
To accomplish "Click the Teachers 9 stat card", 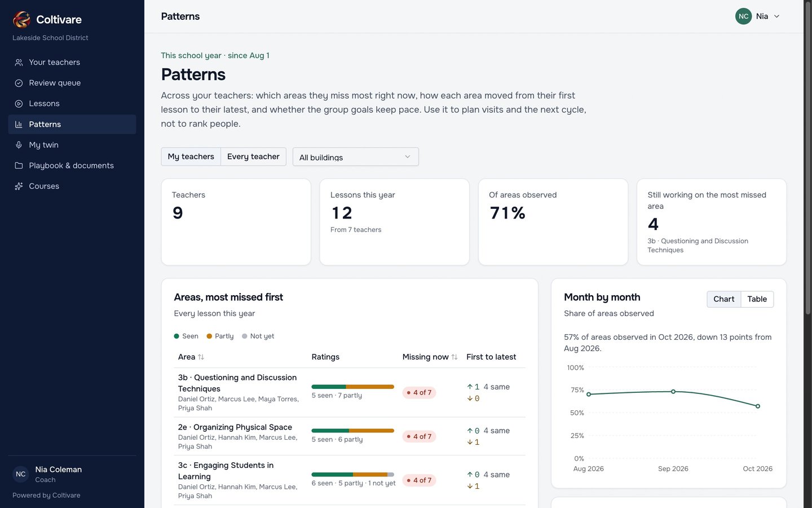I will tap(236, 222).
